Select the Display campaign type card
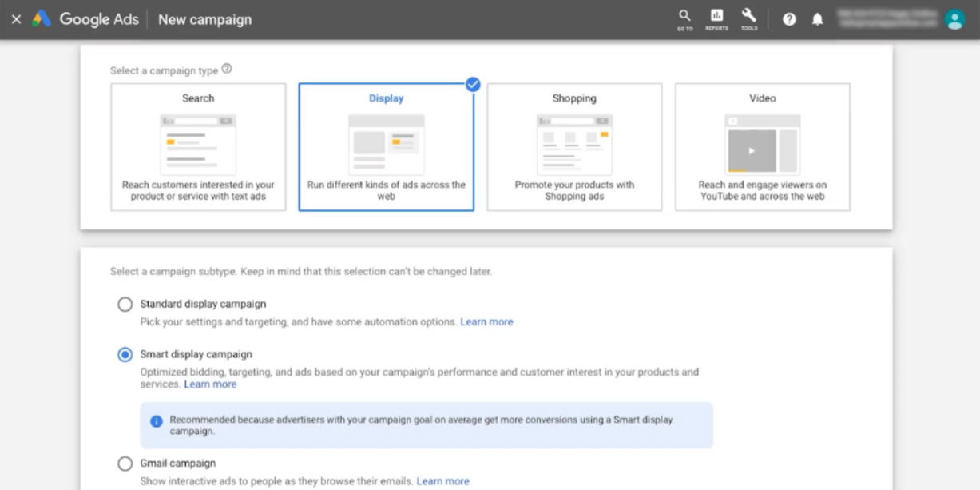The width and height of the screenshot is (980, 490). click(387, 147)
